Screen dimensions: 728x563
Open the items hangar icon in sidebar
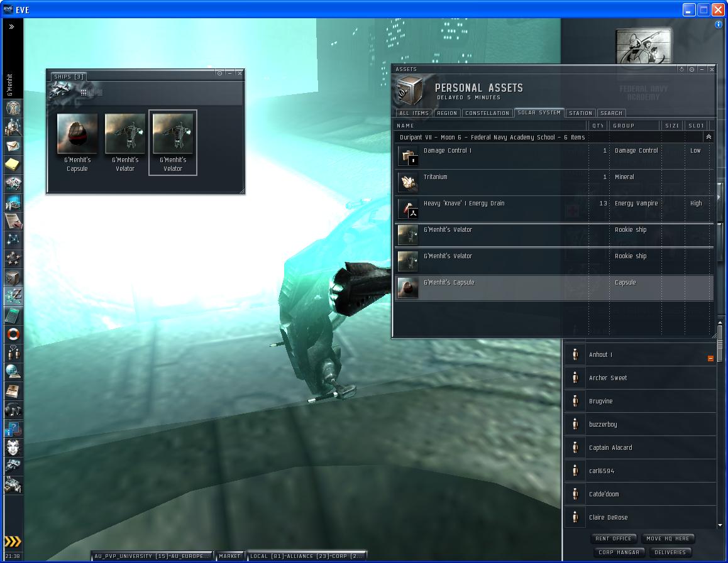pos(13,484)
